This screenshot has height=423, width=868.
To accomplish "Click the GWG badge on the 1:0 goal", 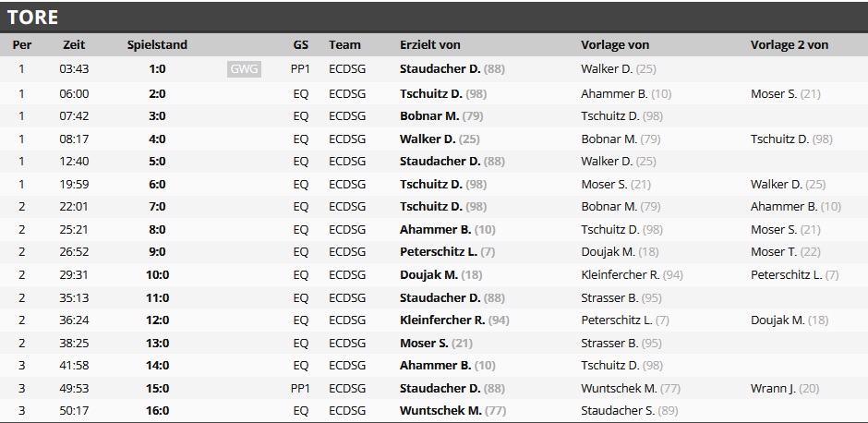I will click(x=244, y=69).
